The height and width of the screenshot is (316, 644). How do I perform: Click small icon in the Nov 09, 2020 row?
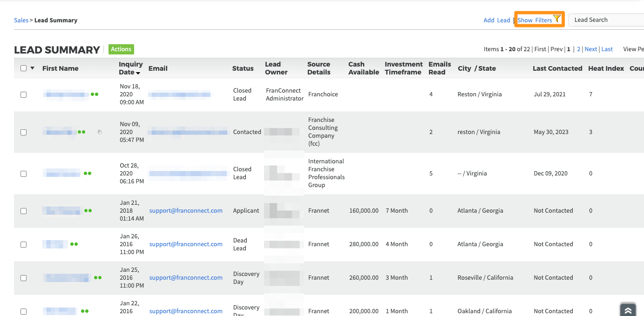pyautogui.click(x=100, y=132)
